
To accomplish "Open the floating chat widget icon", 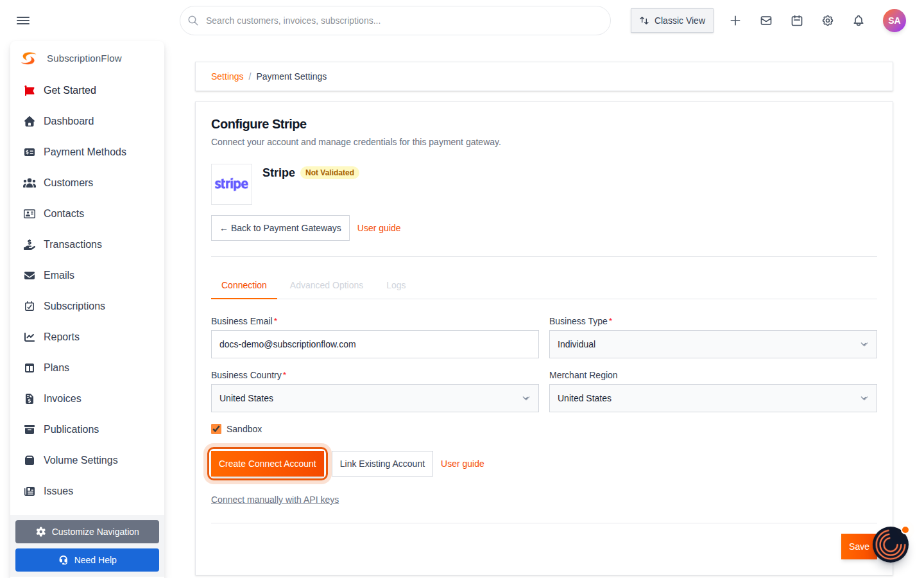I will tap(891, 545).
